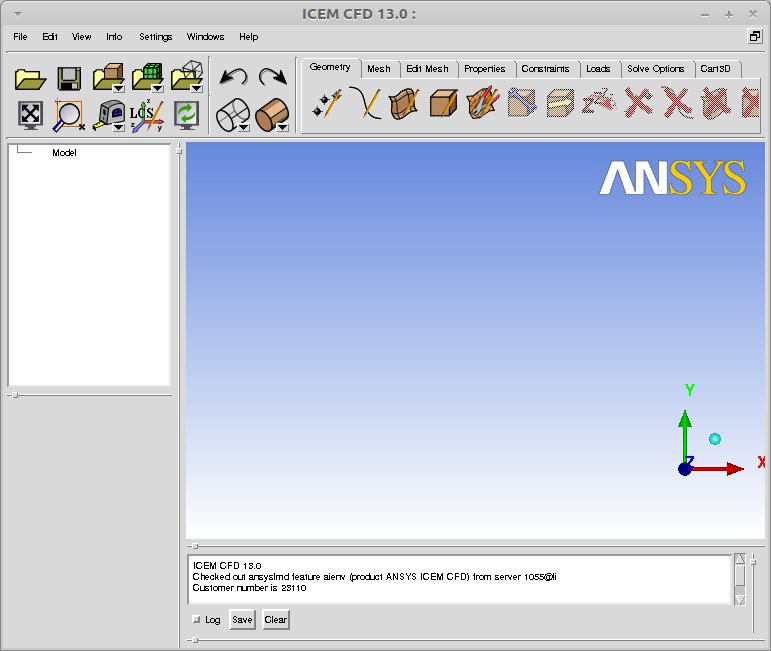Click the Y axis of triad
The image size is (771, 651).
(685, 435)
